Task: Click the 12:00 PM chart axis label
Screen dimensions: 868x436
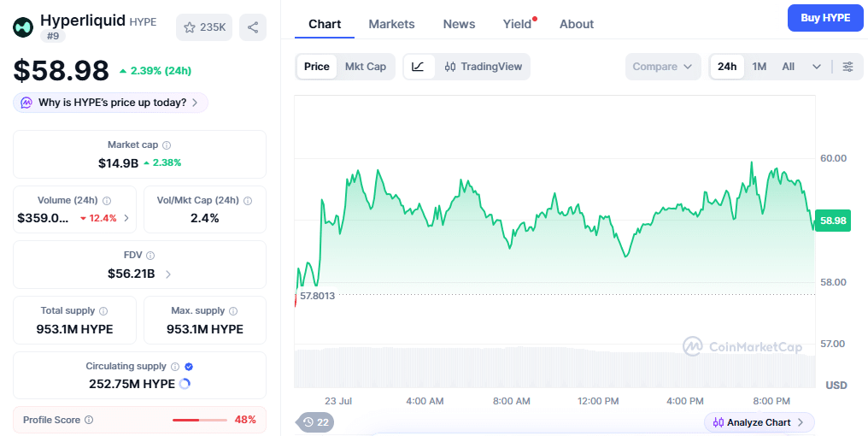Action: [598, 401]
